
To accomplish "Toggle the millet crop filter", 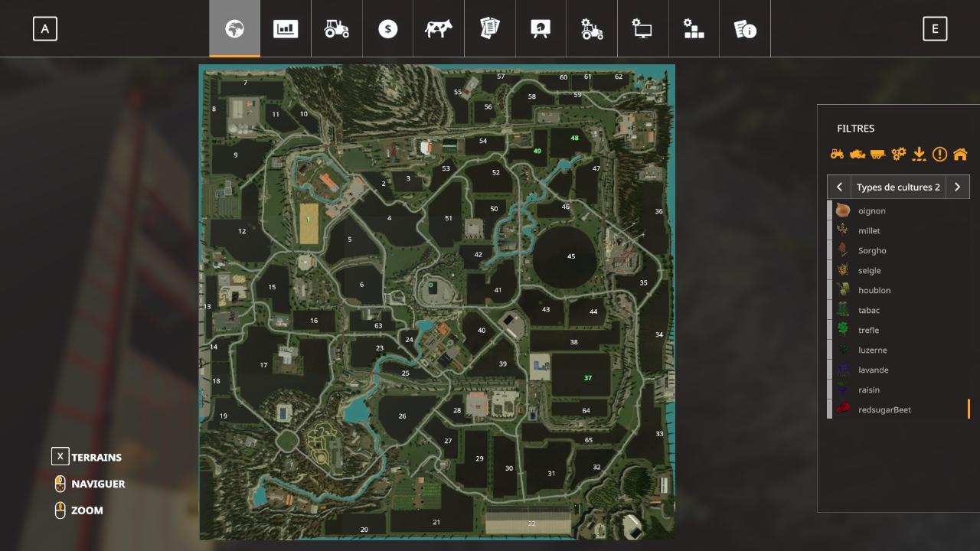I will [898, 230].
